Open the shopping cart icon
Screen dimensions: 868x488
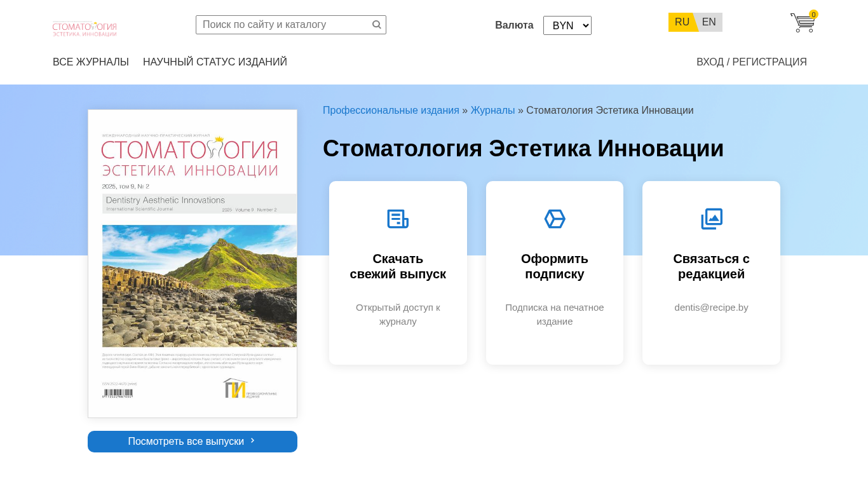point(803,23)
